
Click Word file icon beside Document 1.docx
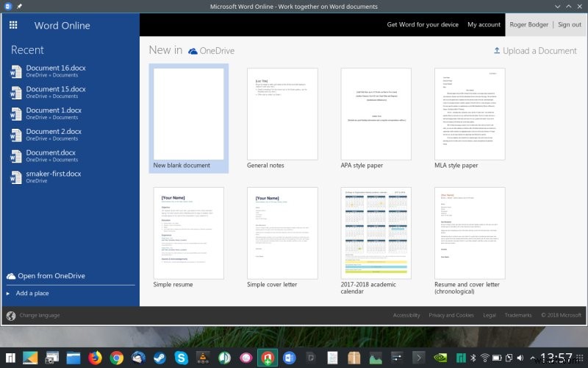click(x=15, y=114)
